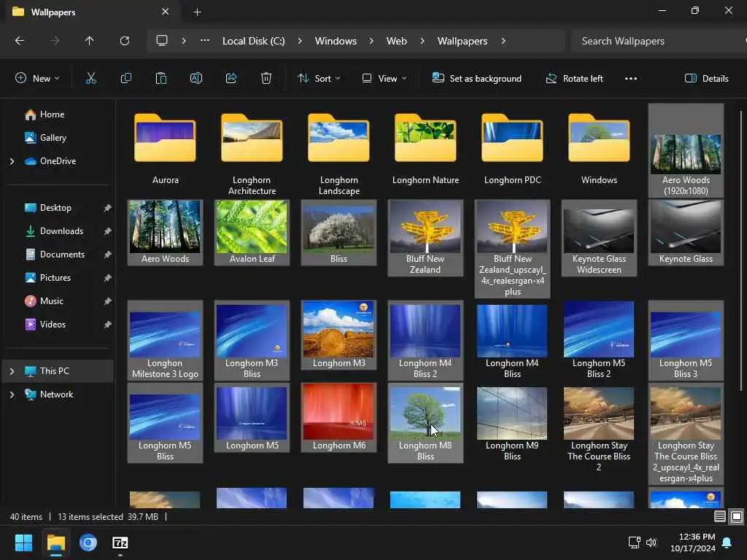Open the network tray icon
Screen dimensions: 747x560
(x=634, y=542)
